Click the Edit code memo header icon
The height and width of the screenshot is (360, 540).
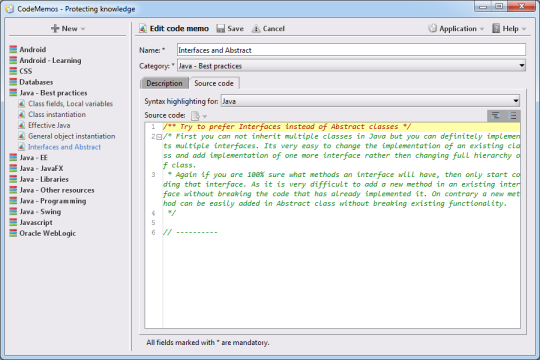(x=143, y=29)
